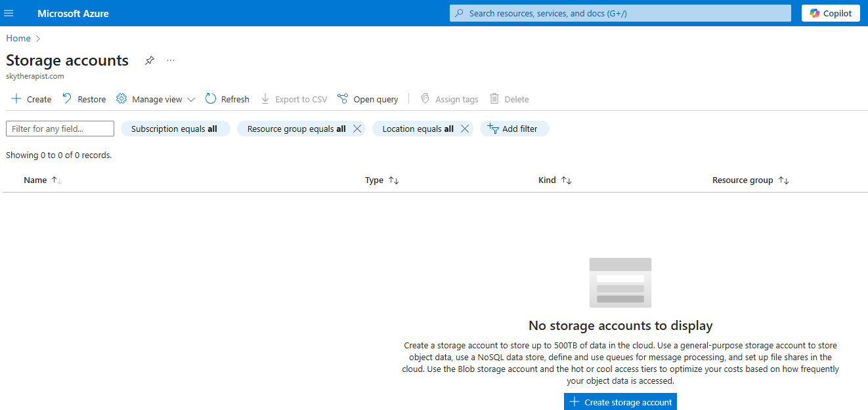This screenshot has width=868, height=410.
Task: Open the more options ellipsis
Action: [x=171, y=60]
